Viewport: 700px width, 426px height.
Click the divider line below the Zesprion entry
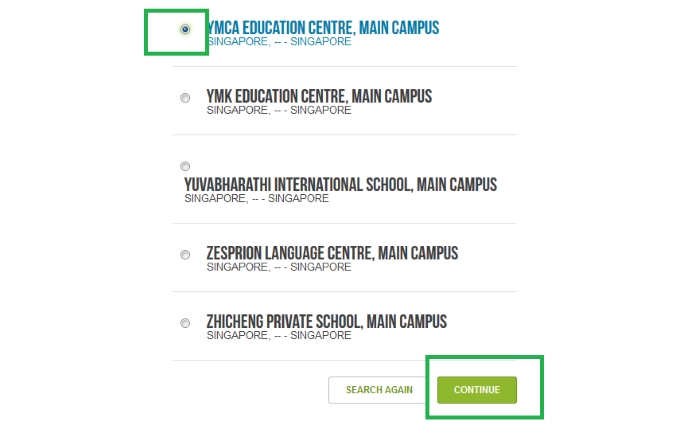pyautogui.click(x=345, y=292)
